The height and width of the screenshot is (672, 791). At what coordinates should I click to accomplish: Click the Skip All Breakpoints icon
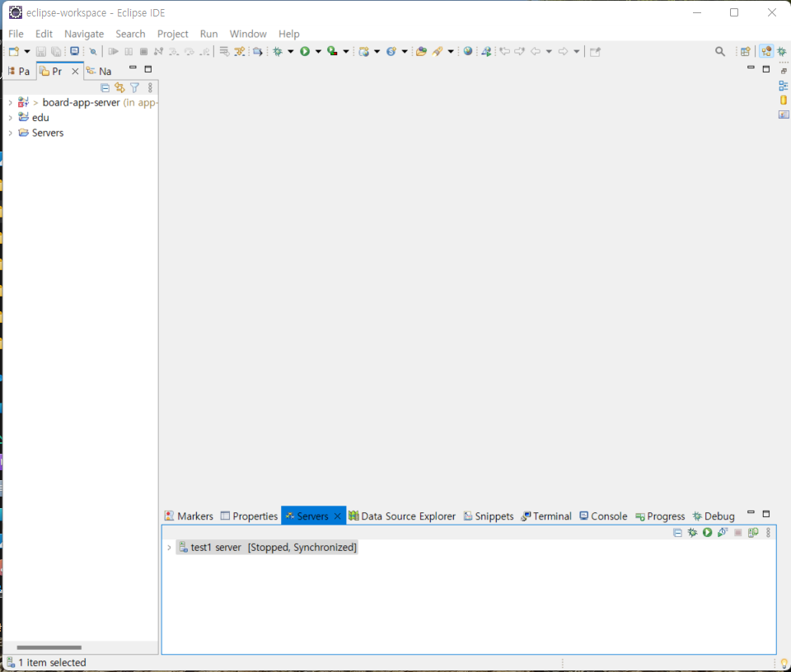point(93,51)
